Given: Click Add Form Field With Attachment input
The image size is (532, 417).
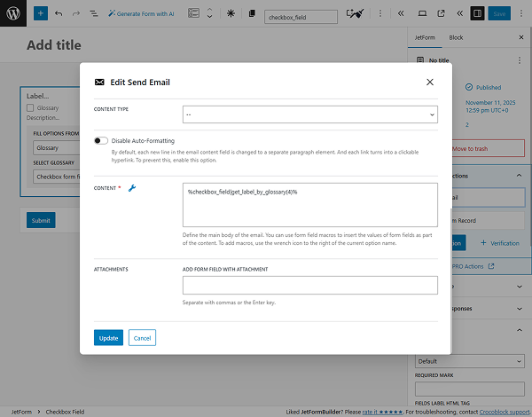Looking at the screenshot, I should (x=309, y=285).
